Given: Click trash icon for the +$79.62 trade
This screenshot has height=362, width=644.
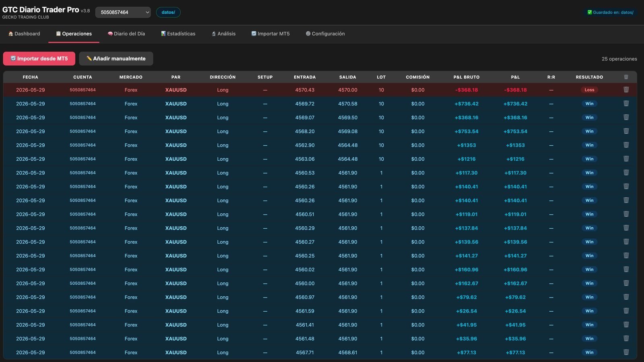Looking at the screenshot, I should pyautogui.click(x=626, y=297).
